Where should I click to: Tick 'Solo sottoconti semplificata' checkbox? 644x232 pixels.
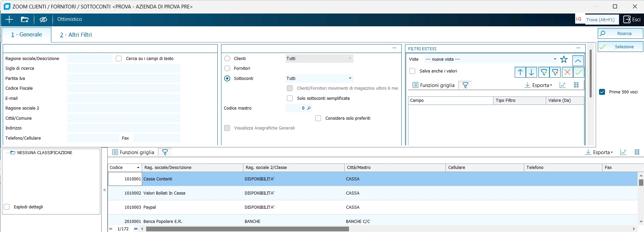[x=290, y=98]
